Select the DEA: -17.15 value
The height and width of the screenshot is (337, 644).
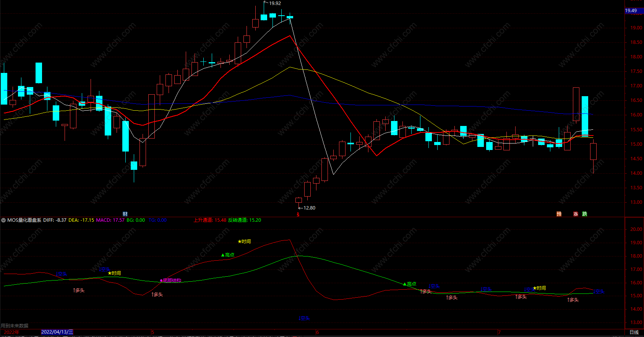(x=81, y=220)
